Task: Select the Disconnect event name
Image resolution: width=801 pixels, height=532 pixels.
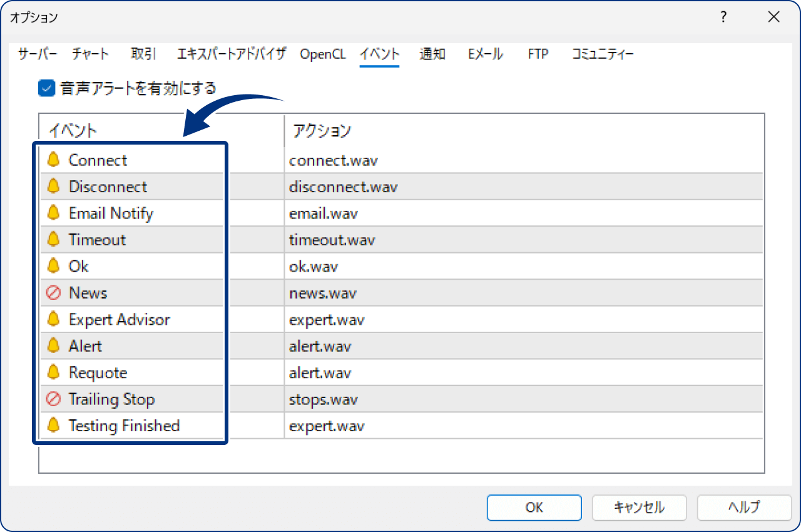Action: pyautogui.click(x=108, y=187)
